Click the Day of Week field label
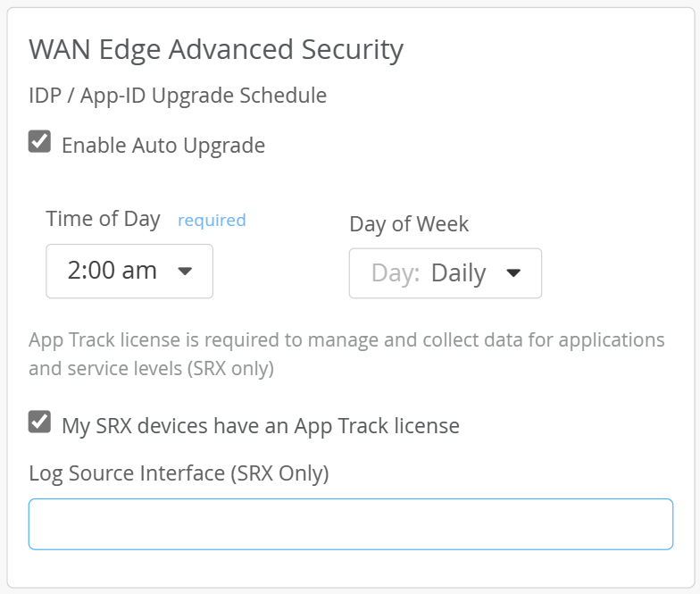This screenshot has width=700, height=594. click(409, 223)
